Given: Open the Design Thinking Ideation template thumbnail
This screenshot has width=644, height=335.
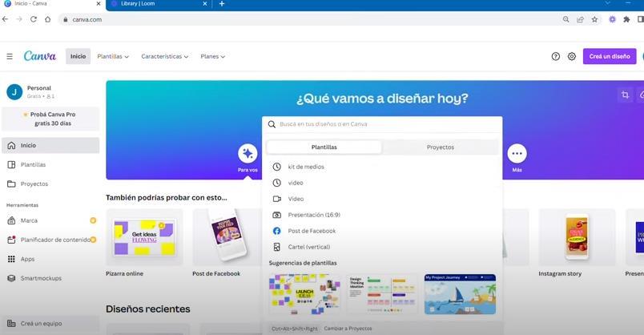Looking at the screenshot, I should [382, 294].
